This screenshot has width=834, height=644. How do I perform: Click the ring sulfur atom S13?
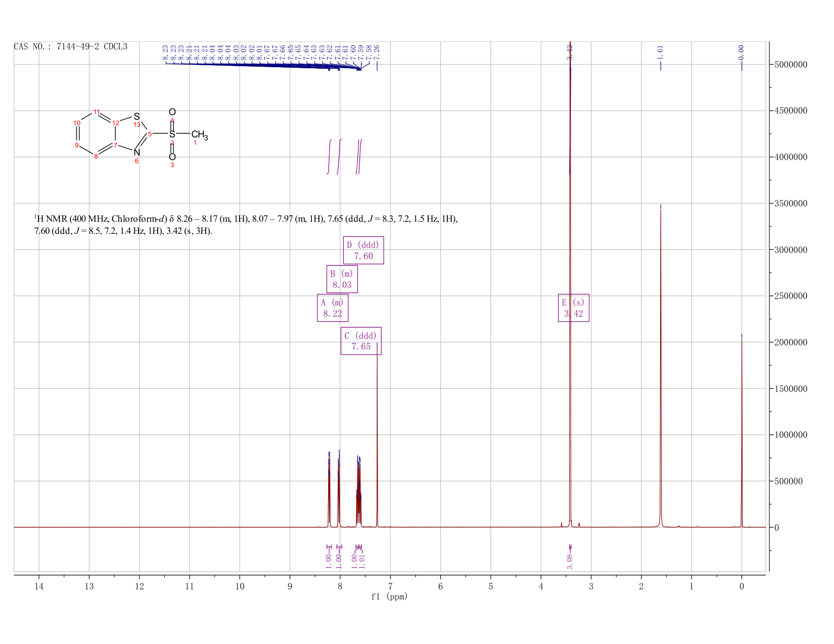[136, 117]
